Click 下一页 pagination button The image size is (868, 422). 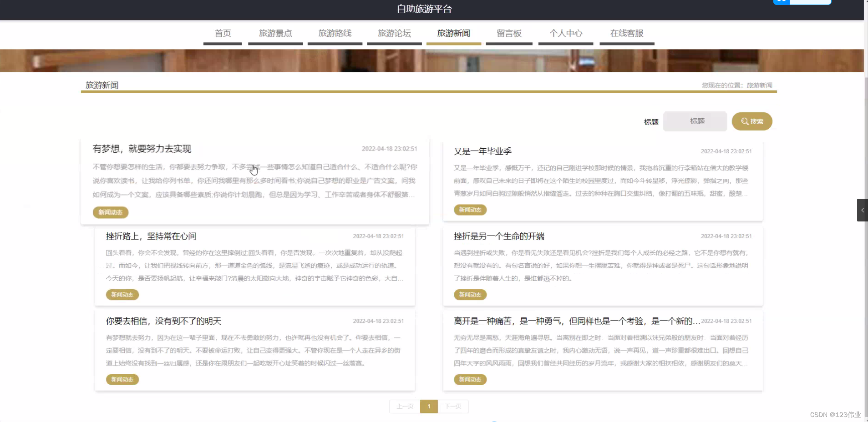(x=452, y=406)
